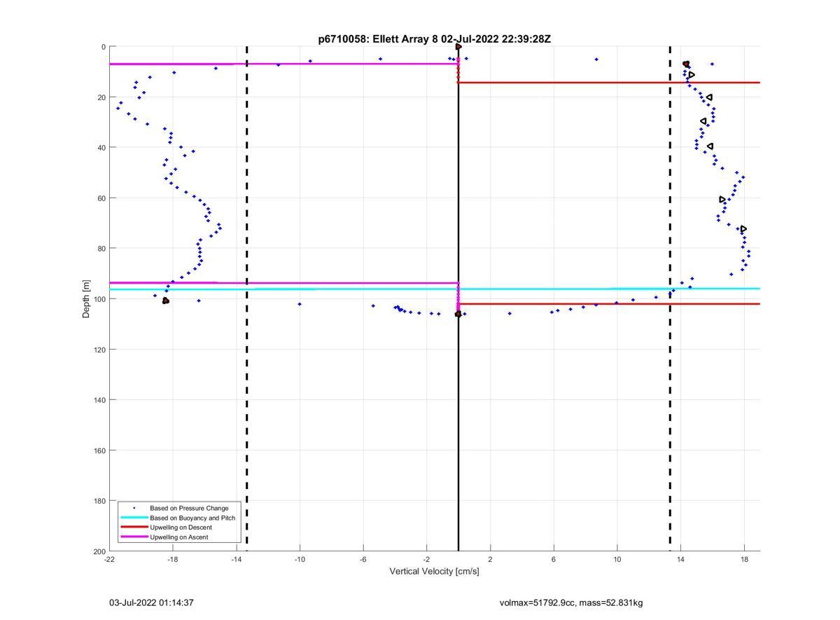Click x-axis tick label '18'
The height and width of the screenshot is (620, 840).
tap(744, 559)
